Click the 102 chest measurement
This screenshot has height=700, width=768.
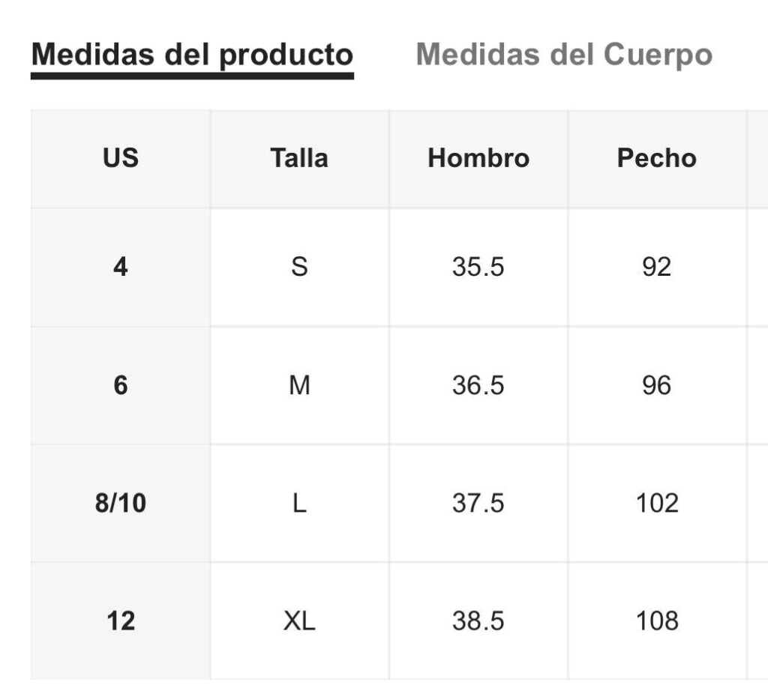tap(657, 503)
